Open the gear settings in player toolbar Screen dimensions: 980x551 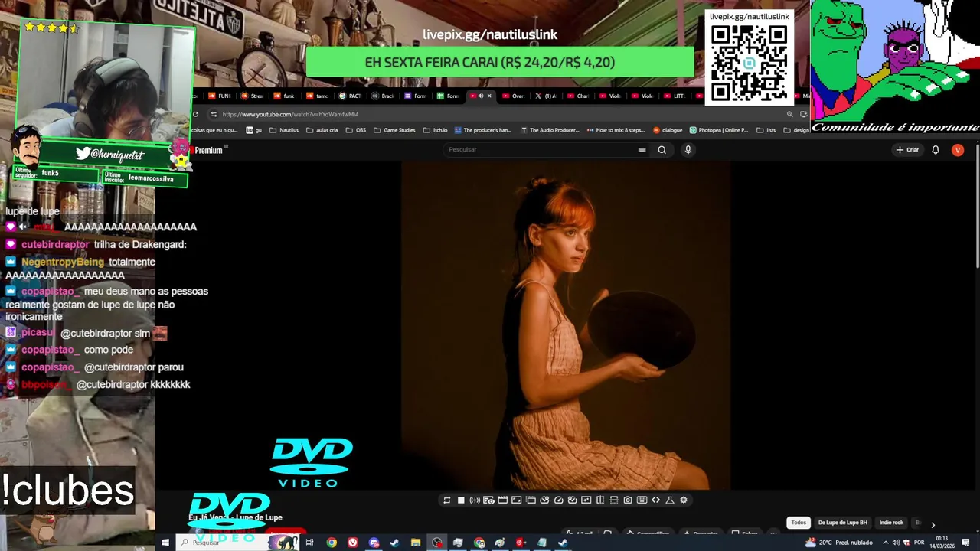point(684,500)
